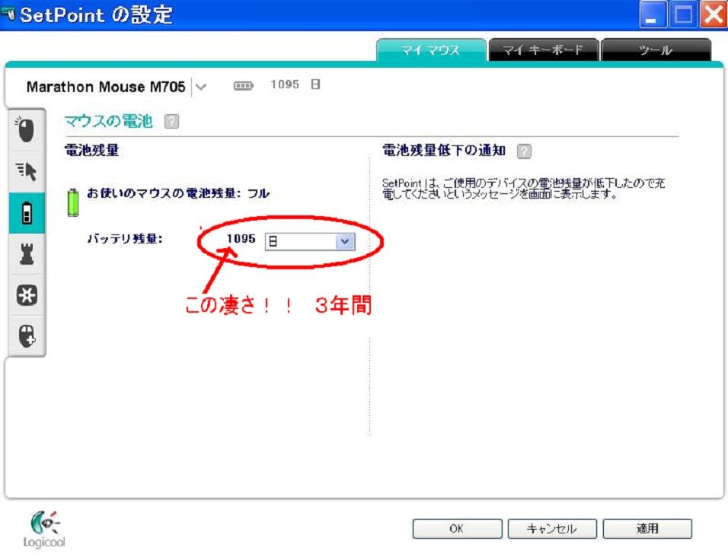
Task: Click the 電池残量低下の通知 heading
Action: pos(444,151)
